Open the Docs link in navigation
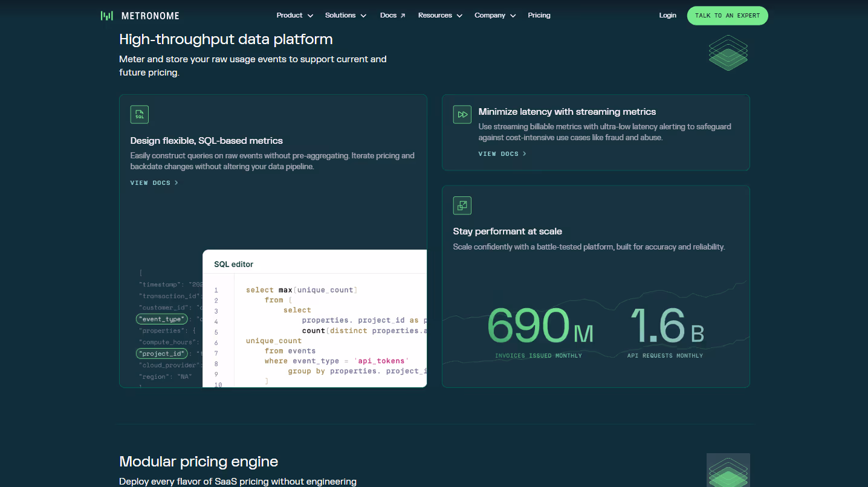Viewport: 868px width, 487px height. pos(392,16)
